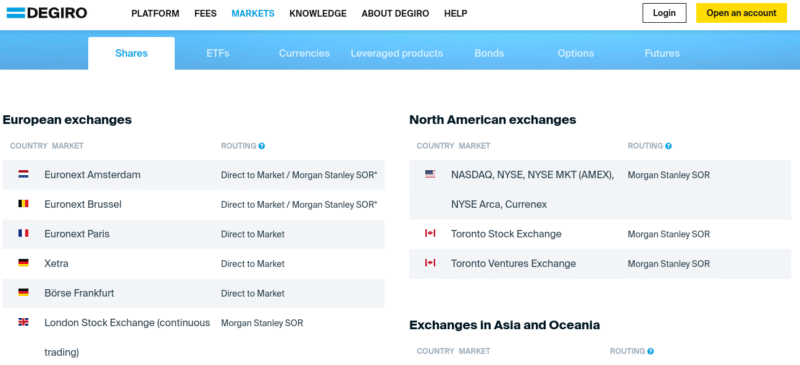This screenshot has width=800, height=365.
Task: Click the Exchanges in Asia and Oceania heading
Action: [505, 325]
